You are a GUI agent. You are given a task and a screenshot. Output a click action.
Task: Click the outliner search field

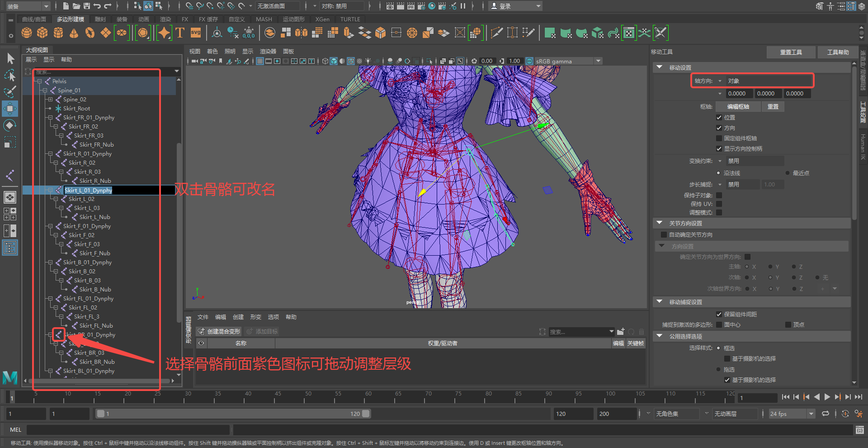tap(104, 71)
